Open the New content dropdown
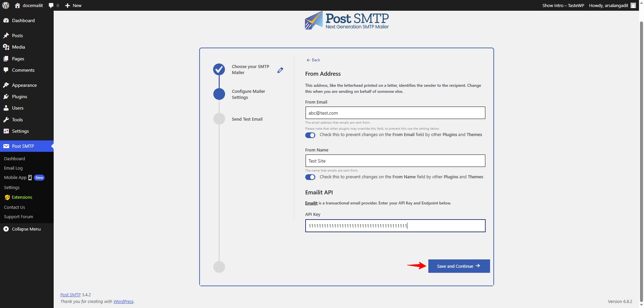The width and height of the screenshot is (644, 308). click(x=73, y=5)
